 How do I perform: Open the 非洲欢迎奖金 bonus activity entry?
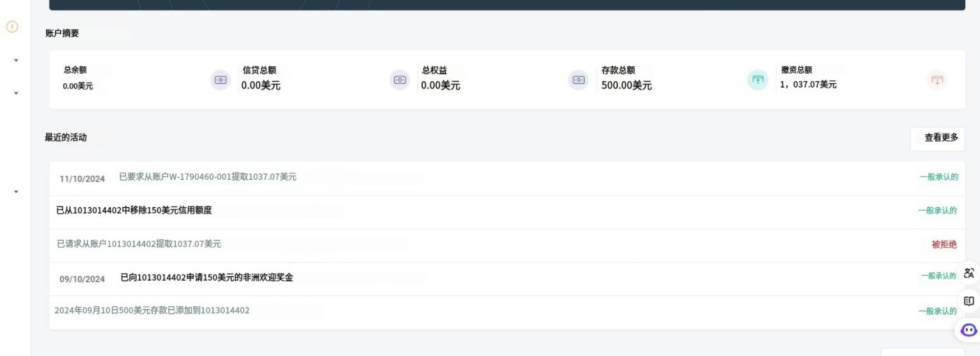click(x=207, y=278)
